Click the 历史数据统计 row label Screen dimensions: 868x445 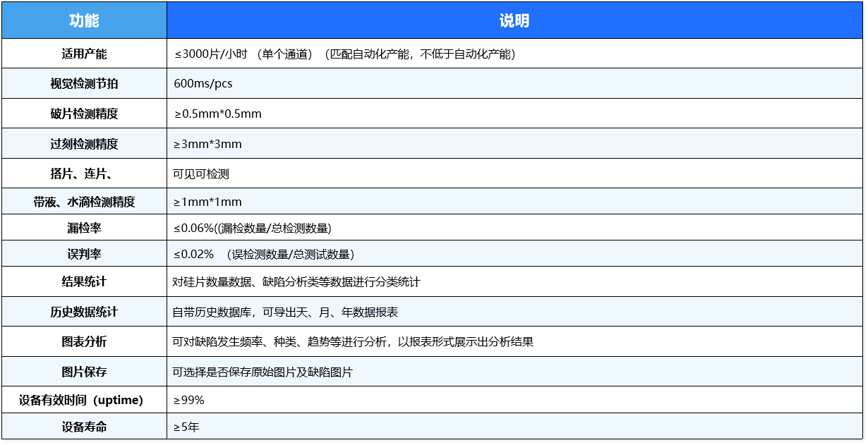pos(84,312)
